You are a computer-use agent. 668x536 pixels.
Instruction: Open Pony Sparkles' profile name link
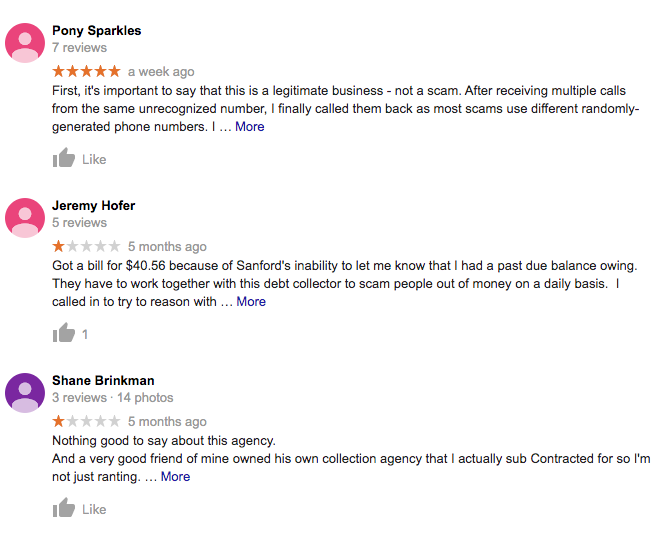[x=97, y=31]
